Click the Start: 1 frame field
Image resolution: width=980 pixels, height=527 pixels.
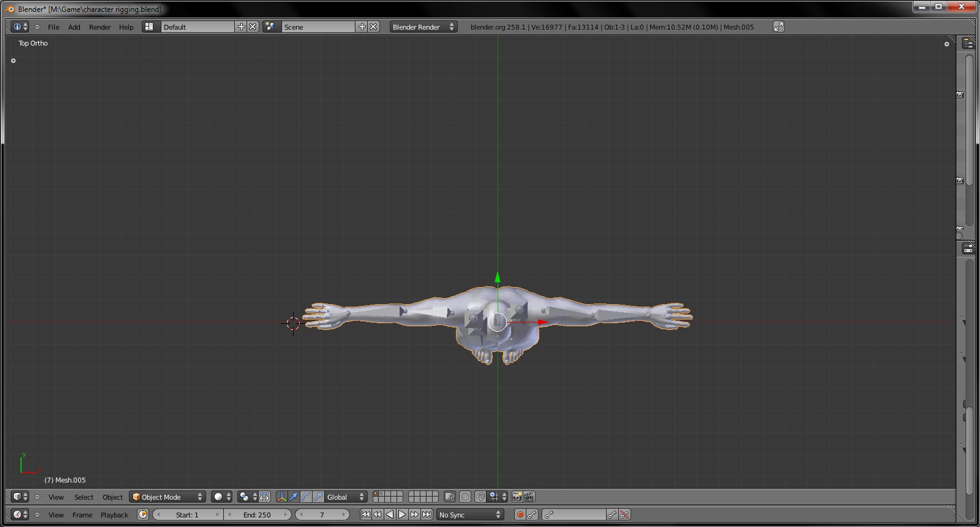187,515
